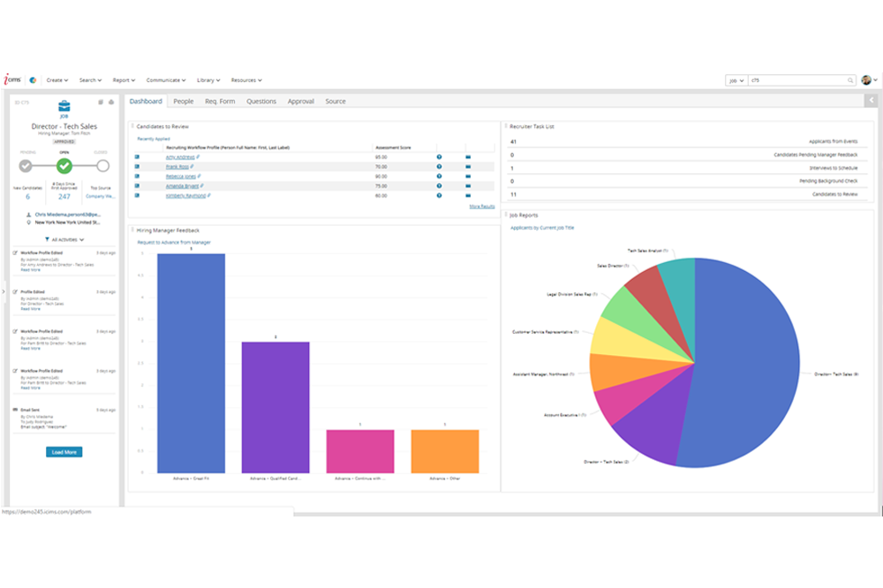Open the Approval tab
This screenshot has width=883, height=588.
tap(300, 102)
